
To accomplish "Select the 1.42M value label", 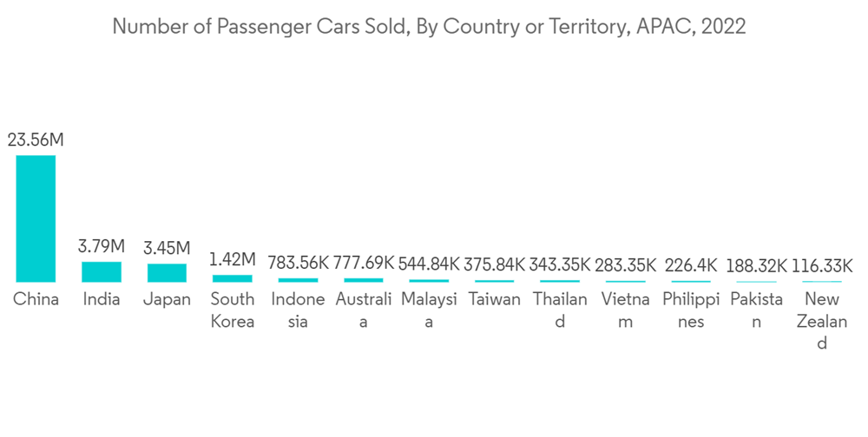I will (233, 259).
